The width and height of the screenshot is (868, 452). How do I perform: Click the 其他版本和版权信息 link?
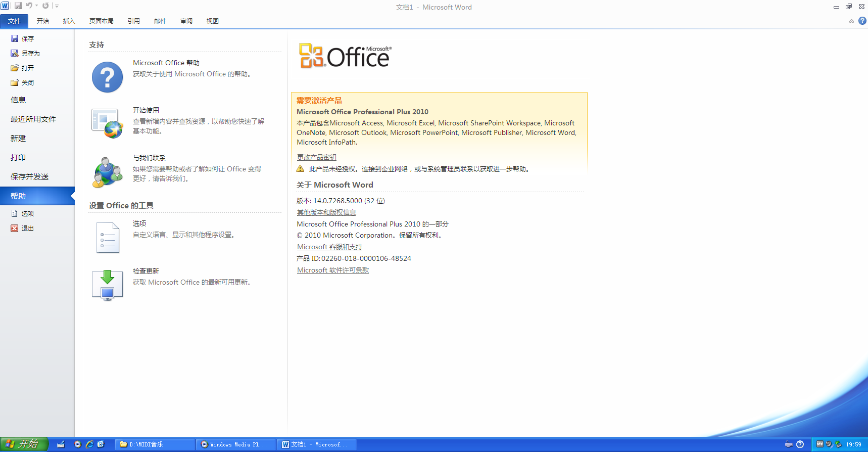tap(326, 212)
